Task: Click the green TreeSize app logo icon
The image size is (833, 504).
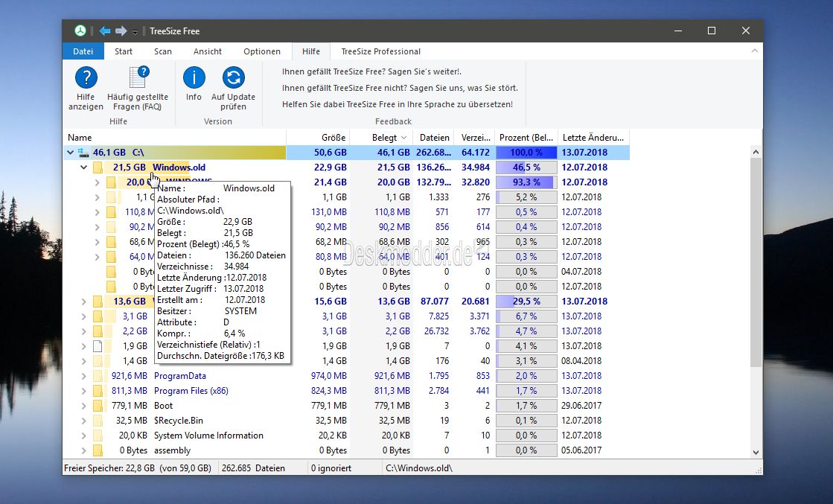Action: coord(80,31)
